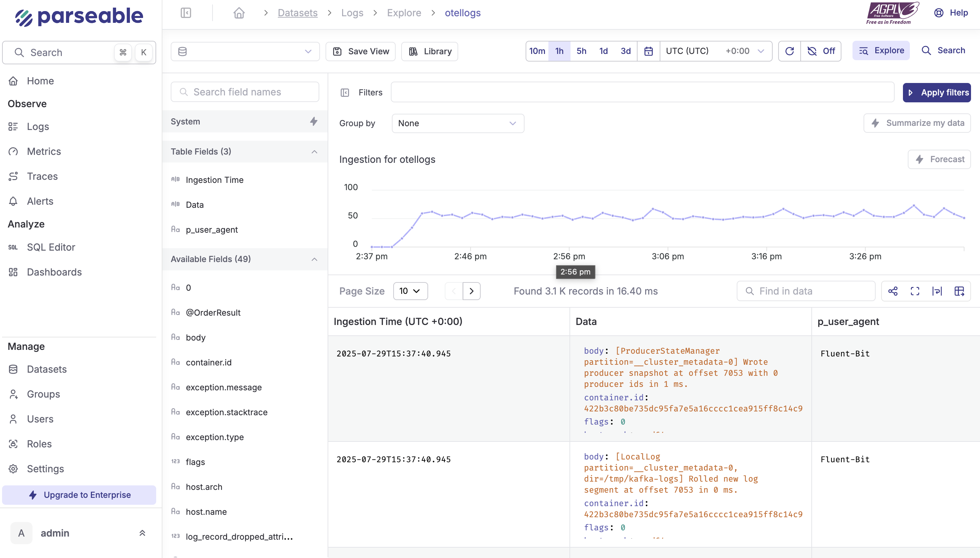Viewport: 980px width, 558px height.
Task: Go to the home breadcrumb icon
Action: click(239, 13)
